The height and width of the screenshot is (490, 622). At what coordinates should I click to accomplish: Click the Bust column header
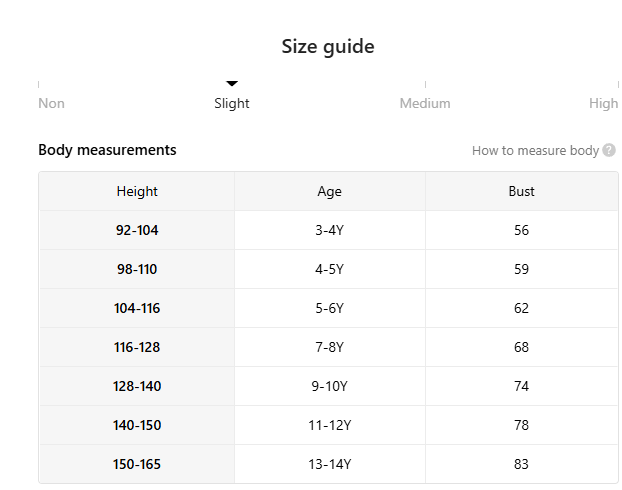(521, 191)
